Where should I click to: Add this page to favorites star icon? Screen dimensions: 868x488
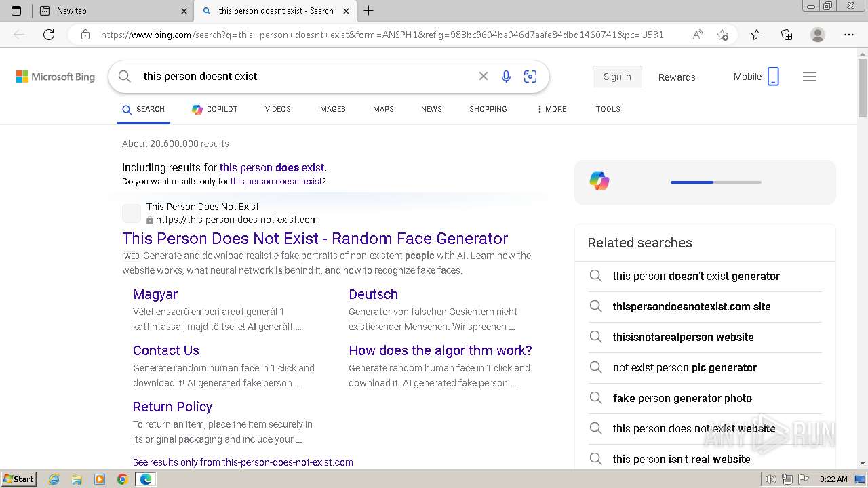click(722, 35)
